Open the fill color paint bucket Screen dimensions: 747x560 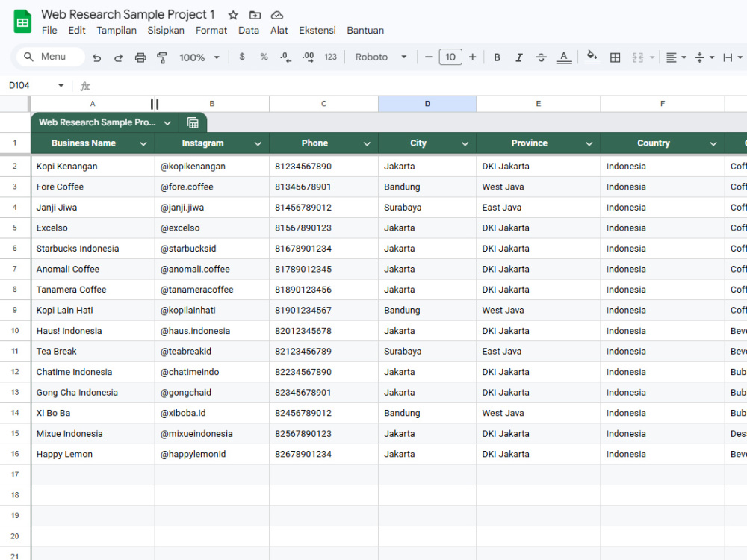[x=592, y=56]
